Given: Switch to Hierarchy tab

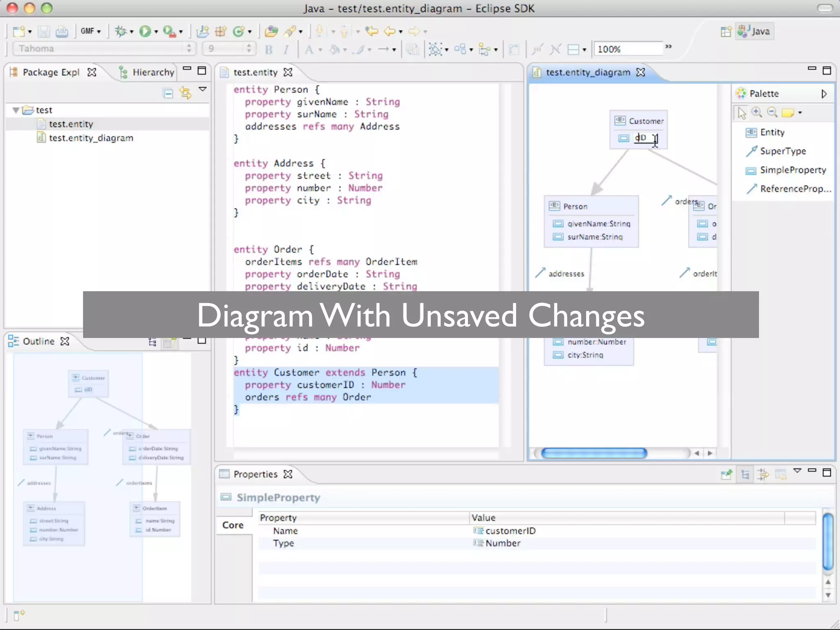Looking at the screenshot, I should click(146, 72).
